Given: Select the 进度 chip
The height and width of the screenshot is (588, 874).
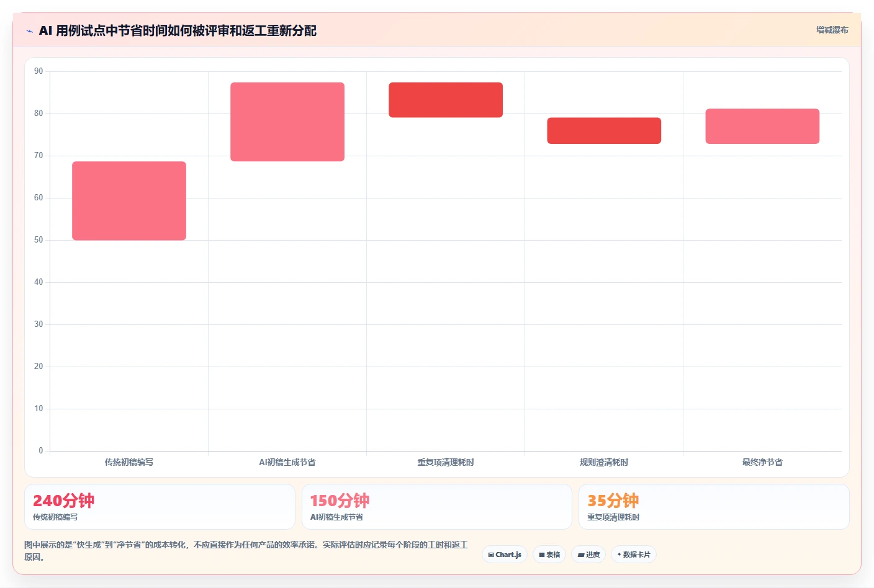Looking at the screenshot, I should [588, 555].
